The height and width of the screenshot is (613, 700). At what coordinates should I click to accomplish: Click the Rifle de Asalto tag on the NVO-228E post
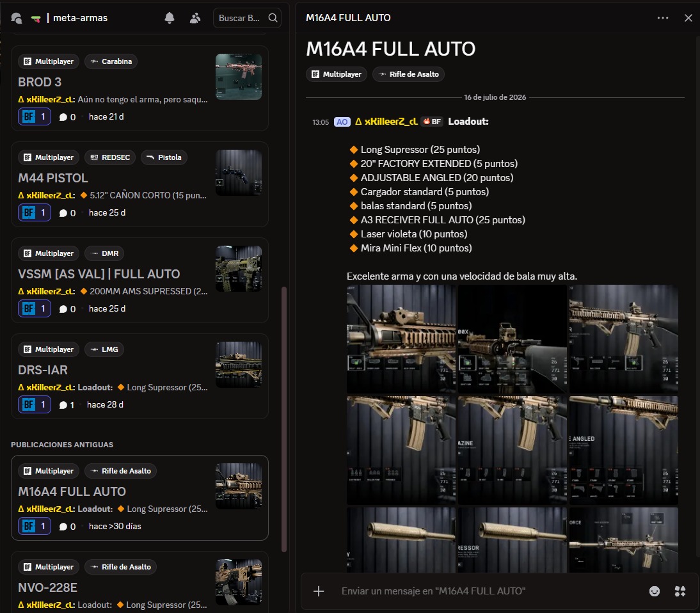tap(120, 567)
